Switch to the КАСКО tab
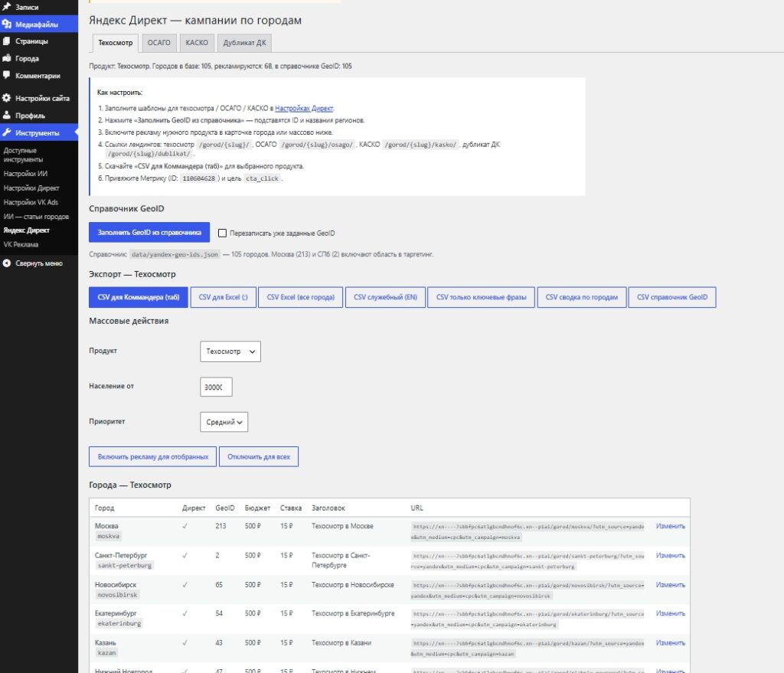Image resolution: width=784 pixels, height=673 pixels. (x=197, y=43)
